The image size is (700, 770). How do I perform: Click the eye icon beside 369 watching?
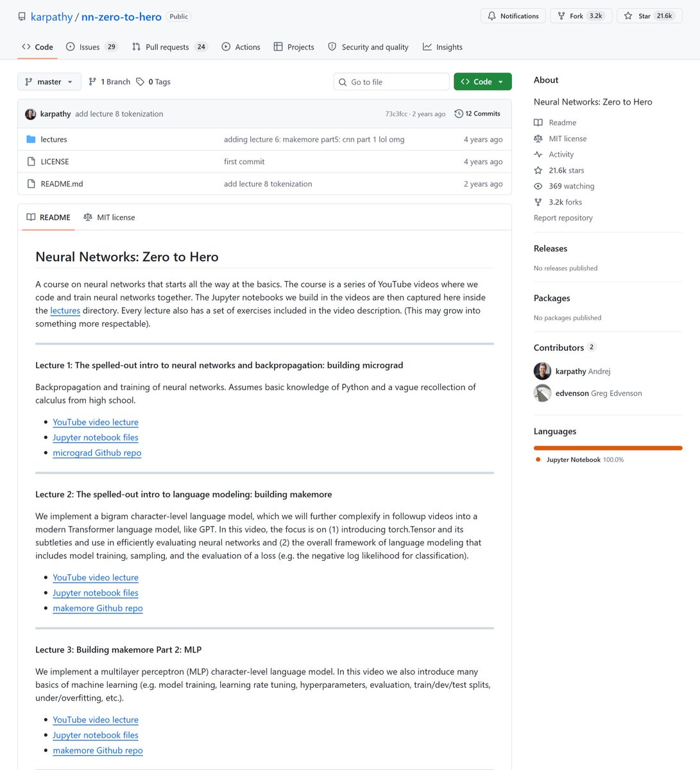[538, 186]
